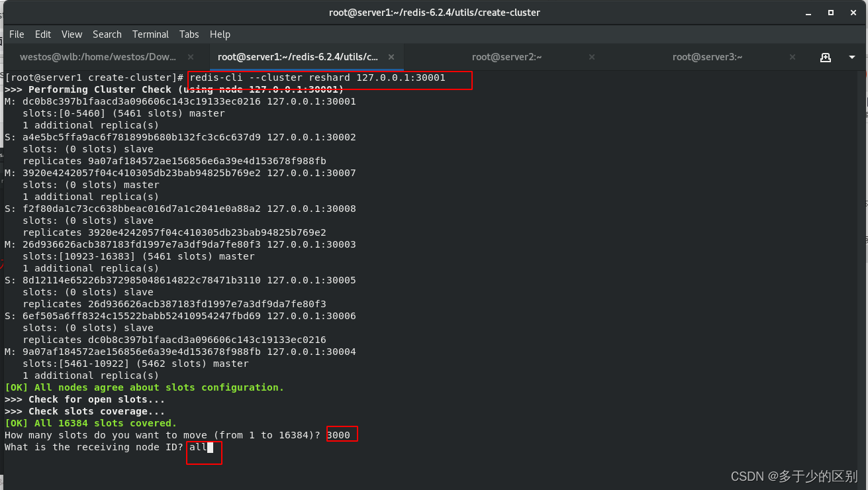Image resolution: width=868 pixels, height=490 pixels.
Task: Switch to the root@server2 tab
Action: pos(506,58)
